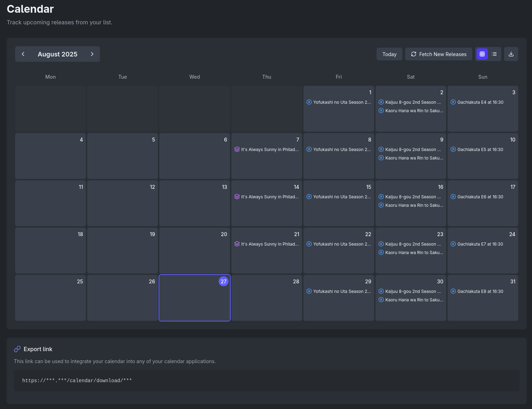
Task: Click play icon for Yofukashi August 29
Action: coord(309,291)
